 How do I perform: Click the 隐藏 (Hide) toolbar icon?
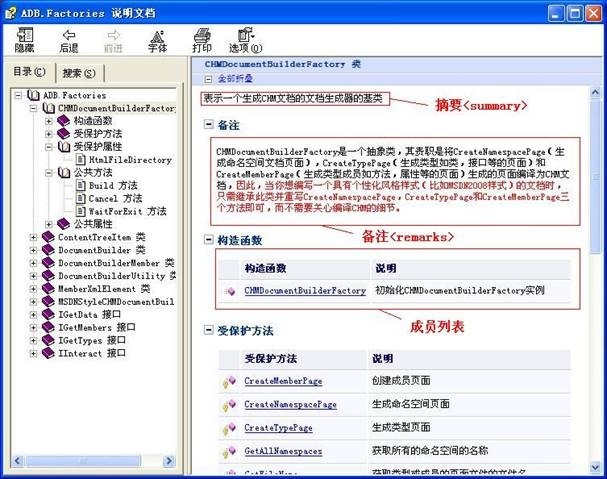[x=24, y=38]
